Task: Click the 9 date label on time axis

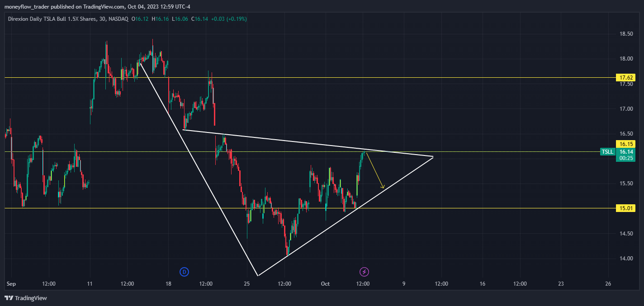Action: (404, 284)
